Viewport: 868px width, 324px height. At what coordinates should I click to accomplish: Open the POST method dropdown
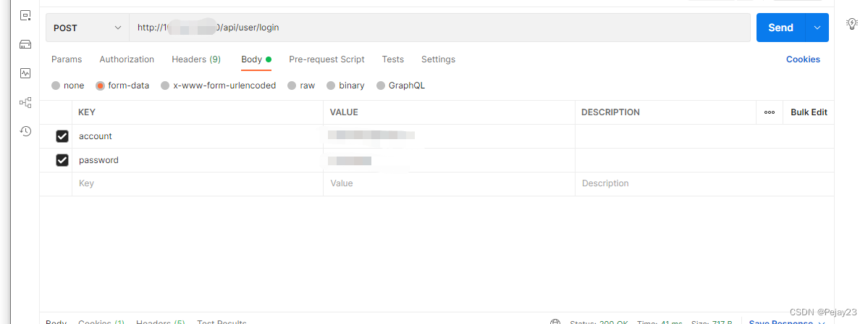(88, 28)
